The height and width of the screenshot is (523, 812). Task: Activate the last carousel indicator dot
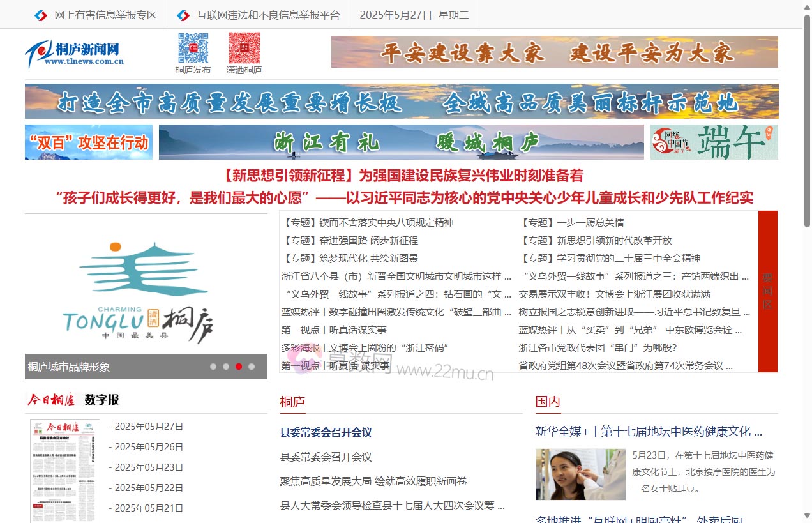pos(252,367)
